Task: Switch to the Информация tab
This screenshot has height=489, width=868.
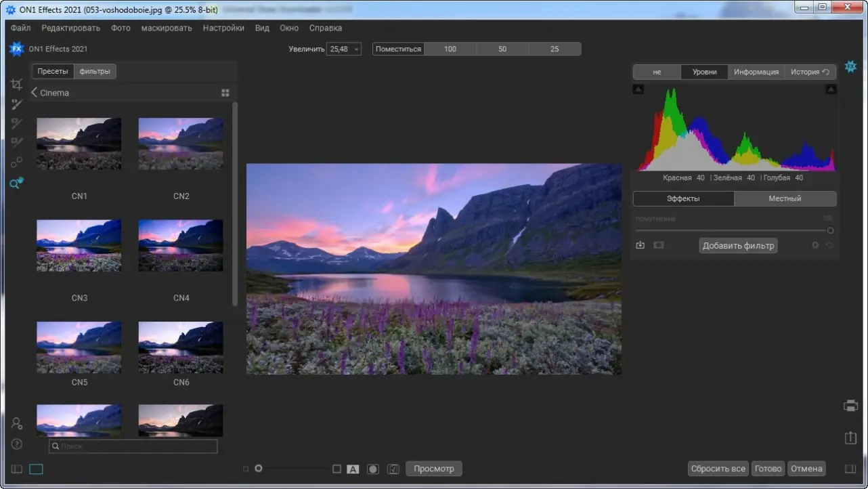Action: tap(756, 72)
